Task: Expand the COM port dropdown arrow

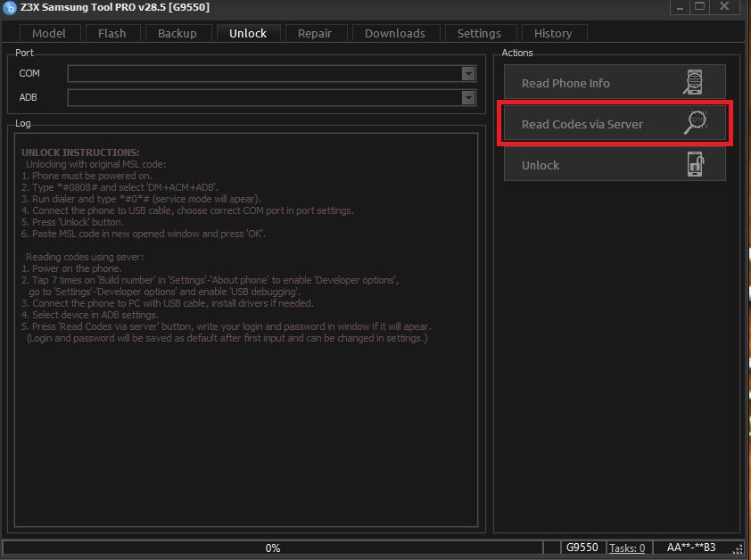Action: click(468, 74)
